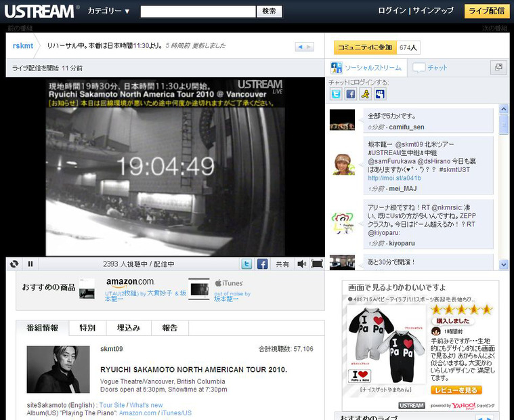Open the http://moi.st/a041b link

(394, 178)
